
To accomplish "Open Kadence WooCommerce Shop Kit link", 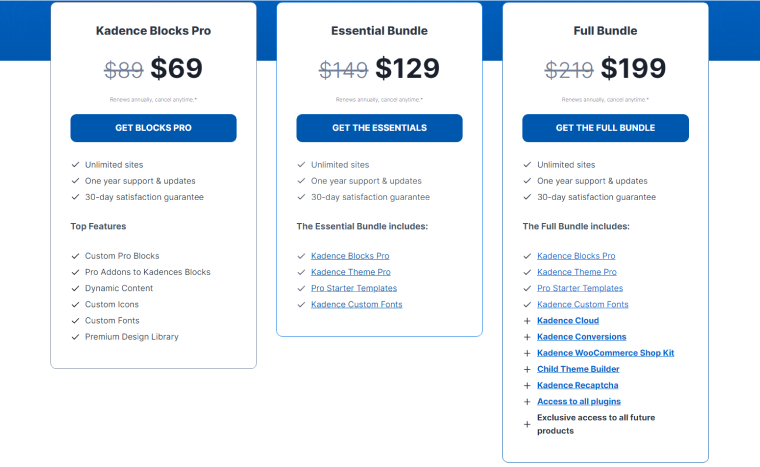I will tap(605, 353).
